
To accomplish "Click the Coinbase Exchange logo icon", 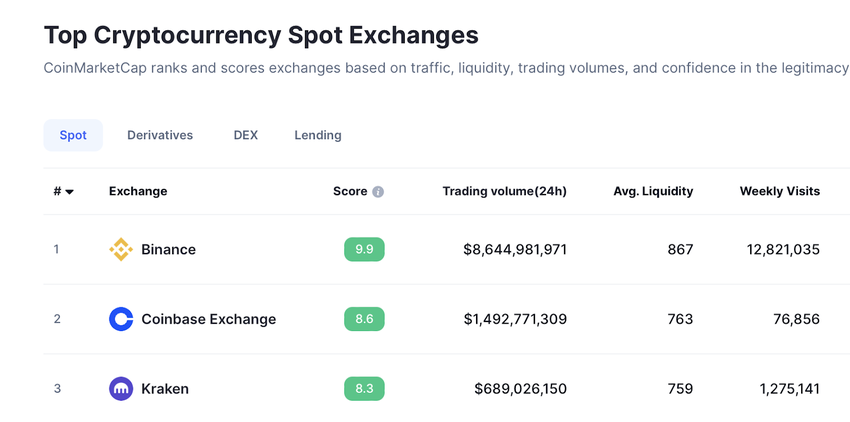I will [x=120, y=319].
